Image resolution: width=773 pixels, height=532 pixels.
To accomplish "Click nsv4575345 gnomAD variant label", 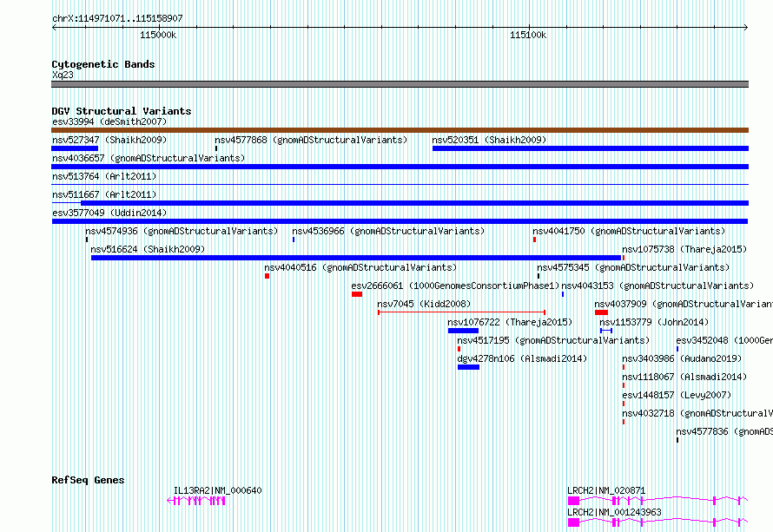I will tap(633, 267).
